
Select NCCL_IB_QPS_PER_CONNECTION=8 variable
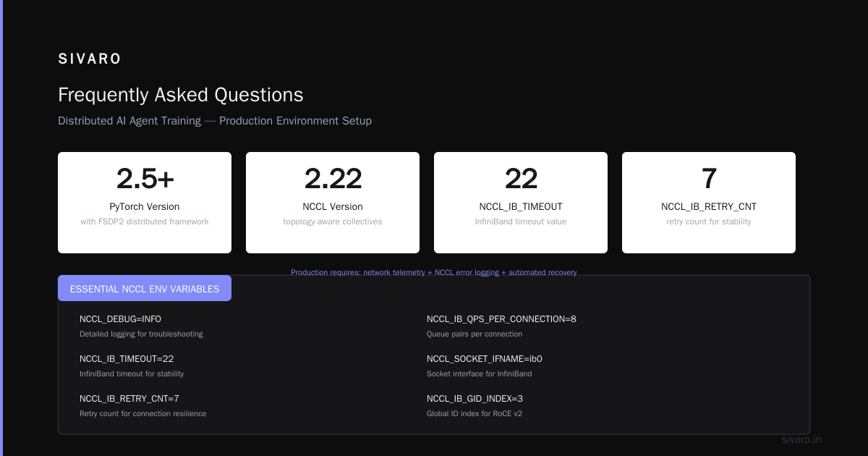pyautogui.click(x=501, y=319)
